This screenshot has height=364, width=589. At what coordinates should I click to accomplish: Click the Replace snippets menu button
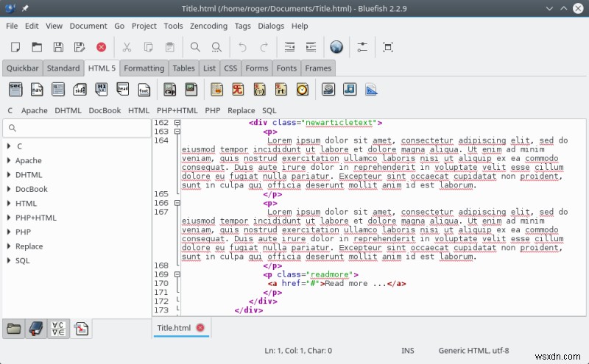pos(241,110)
